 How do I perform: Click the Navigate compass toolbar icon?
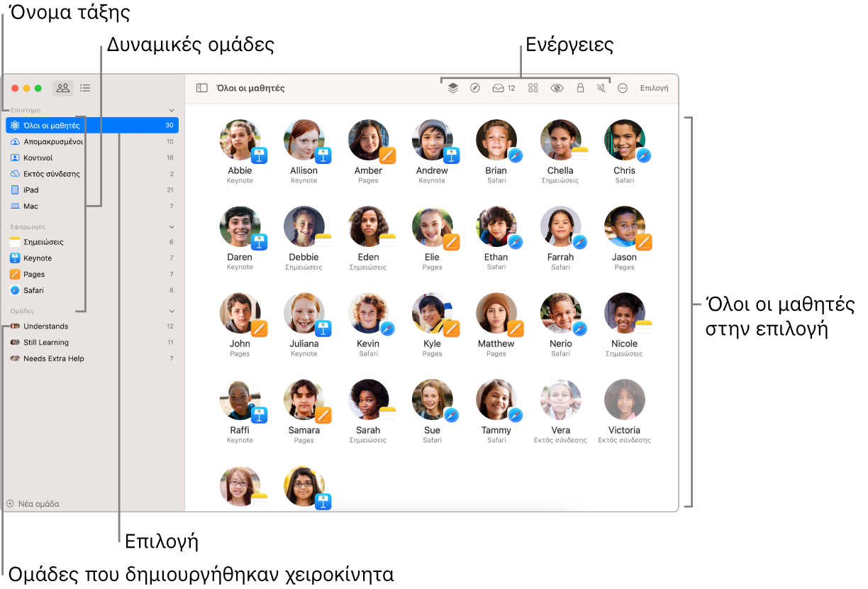(x=475, y=88)
